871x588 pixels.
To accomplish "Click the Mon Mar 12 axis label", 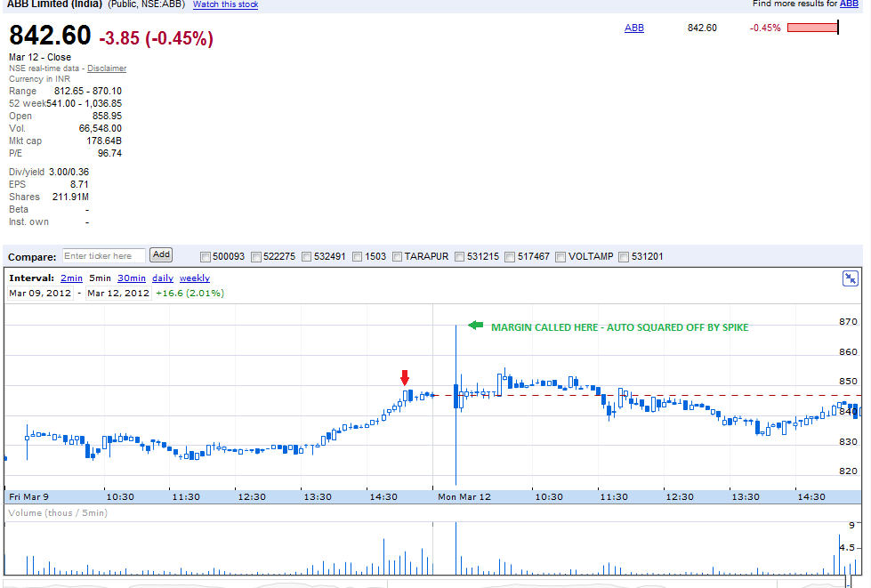I will 464,497.
